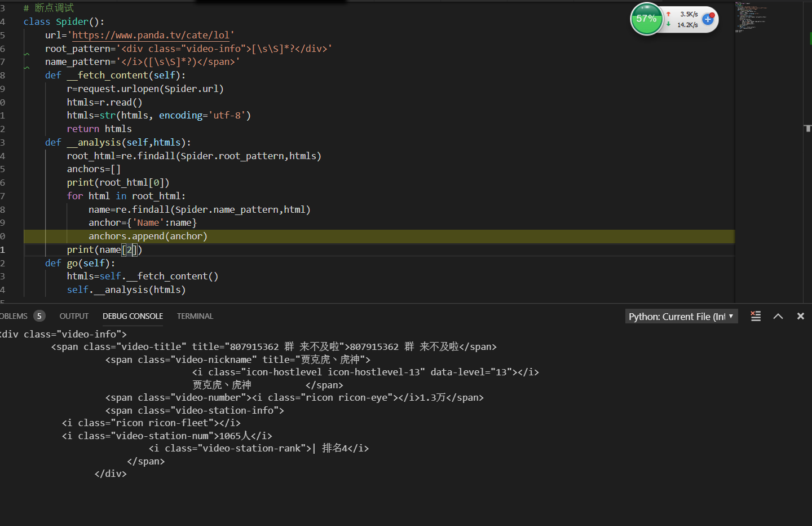This screenshot has height=526, width=812.
Task: Switch to the TERMINAL tab
Action: click(195, 317)
